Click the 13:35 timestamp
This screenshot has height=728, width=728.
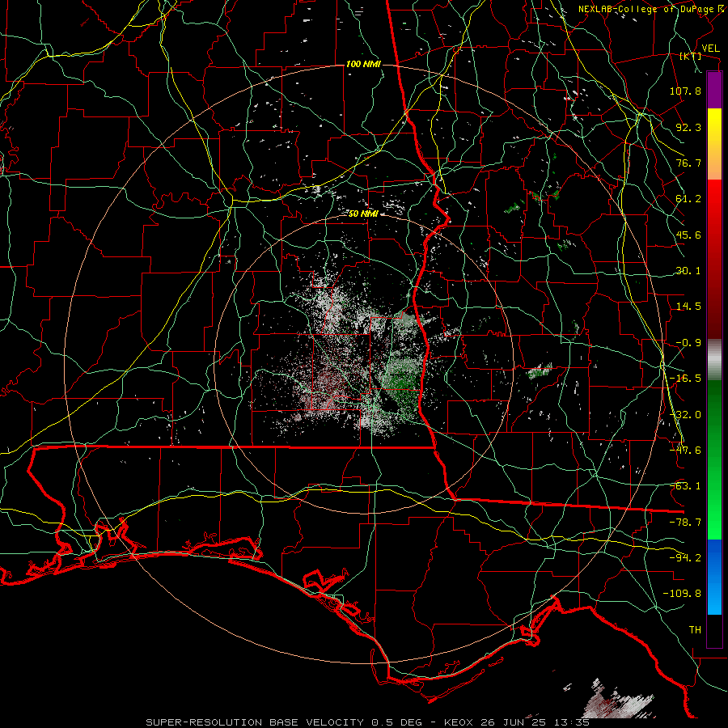tap(574, 722)
